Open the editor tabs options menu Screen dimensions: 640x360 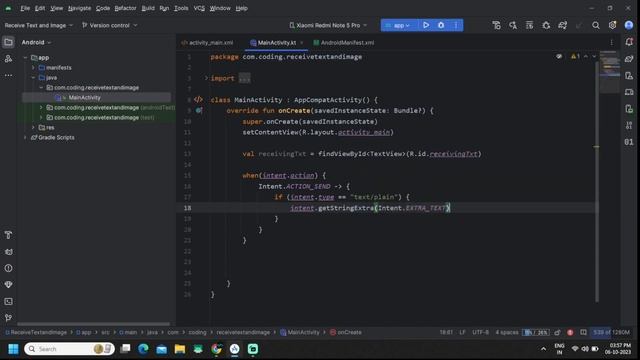click(x=611, y=42)
